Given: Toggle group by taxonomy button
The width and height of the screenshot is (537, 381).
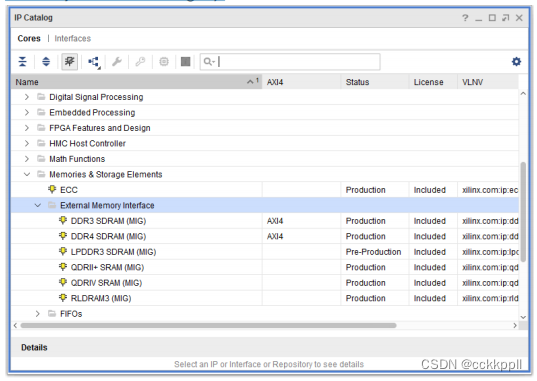Looking at the screenshot, I should click(70, 62).
